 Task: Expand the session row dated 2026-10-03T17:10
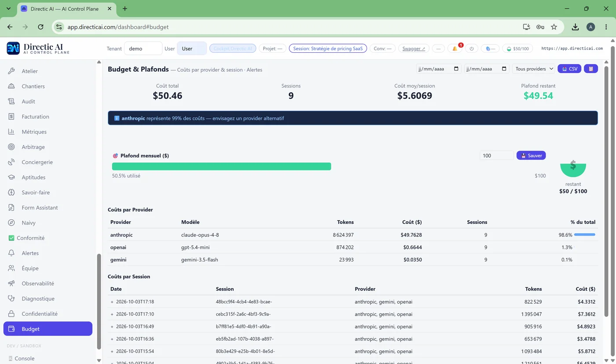coord(112,314)
